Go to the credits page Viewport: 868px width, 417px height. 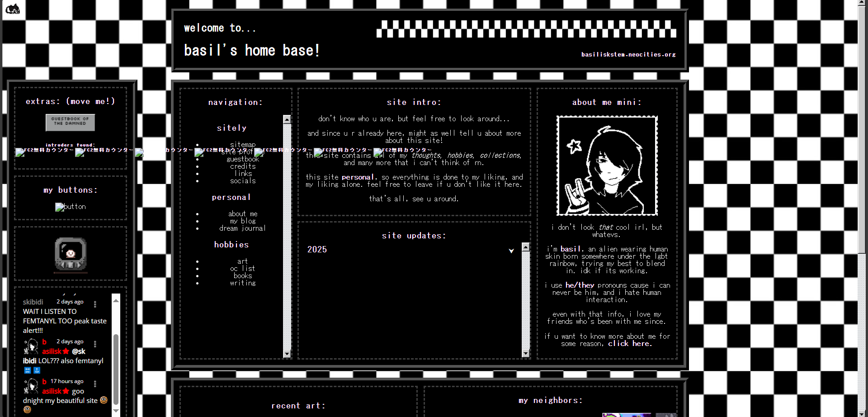(243, 166)
